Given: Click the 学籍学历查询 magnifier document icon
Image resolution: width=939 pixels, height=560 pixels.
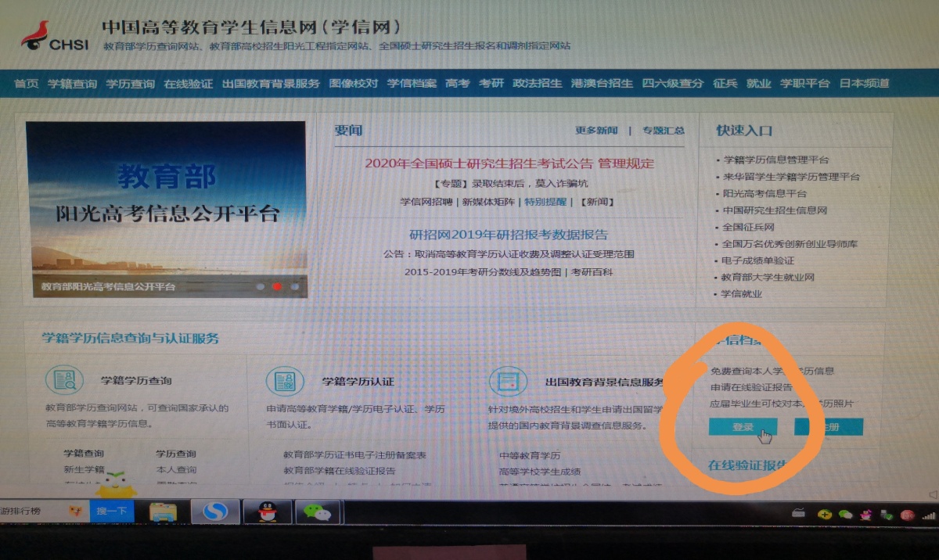Looking at the screenshot, I should tap(64, 381).
